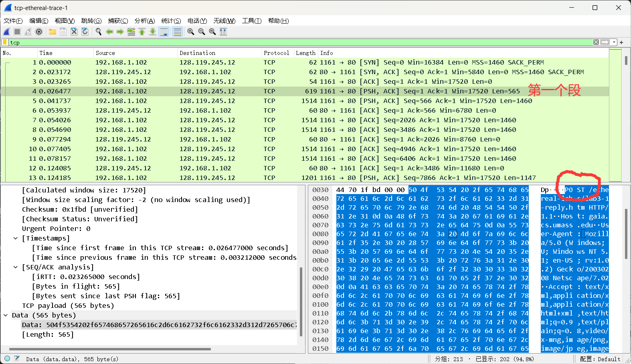Select packet 13 with Len=1147
This screenshot has height=364, width=631.
pyautogui.click(x=305, y=178)
